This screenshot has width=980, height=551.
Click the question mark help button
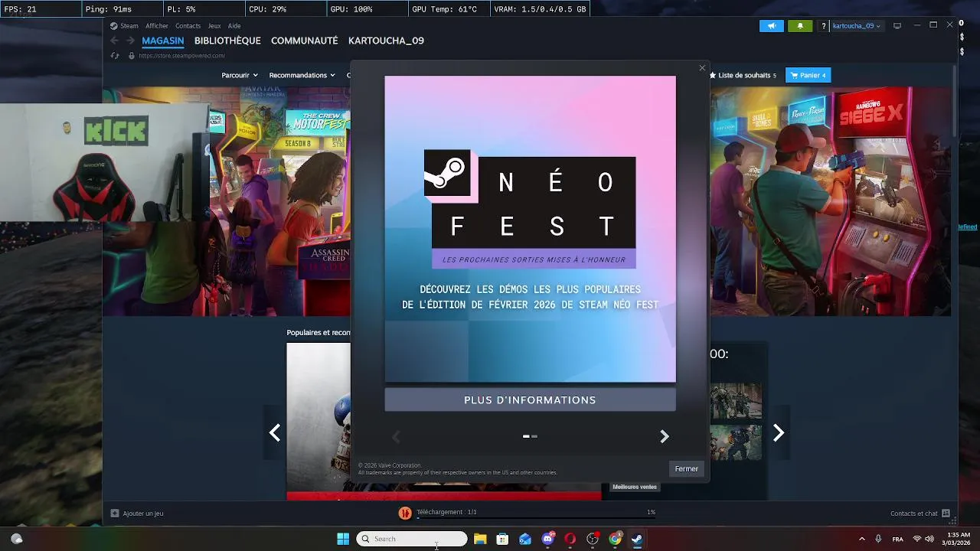point(824,26)
